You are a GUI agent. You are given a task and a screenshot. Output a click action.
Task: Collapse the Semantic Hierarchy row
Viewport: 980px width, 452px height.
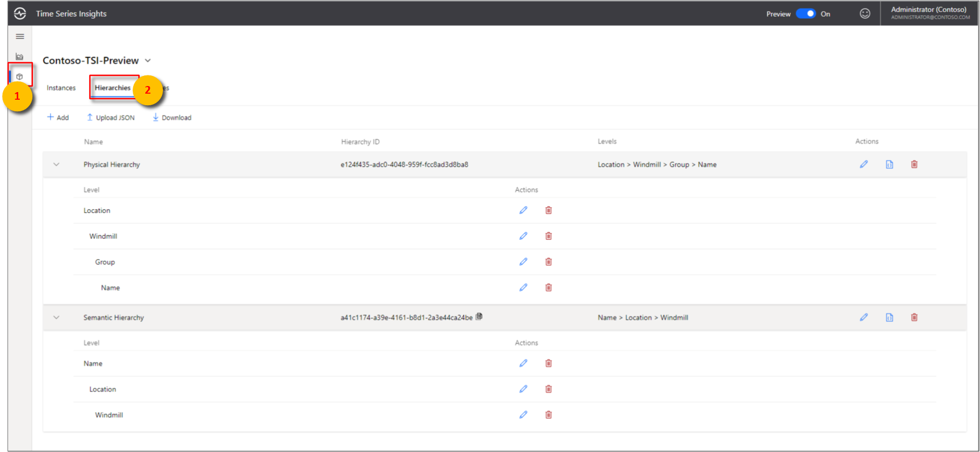coord(57,317)
